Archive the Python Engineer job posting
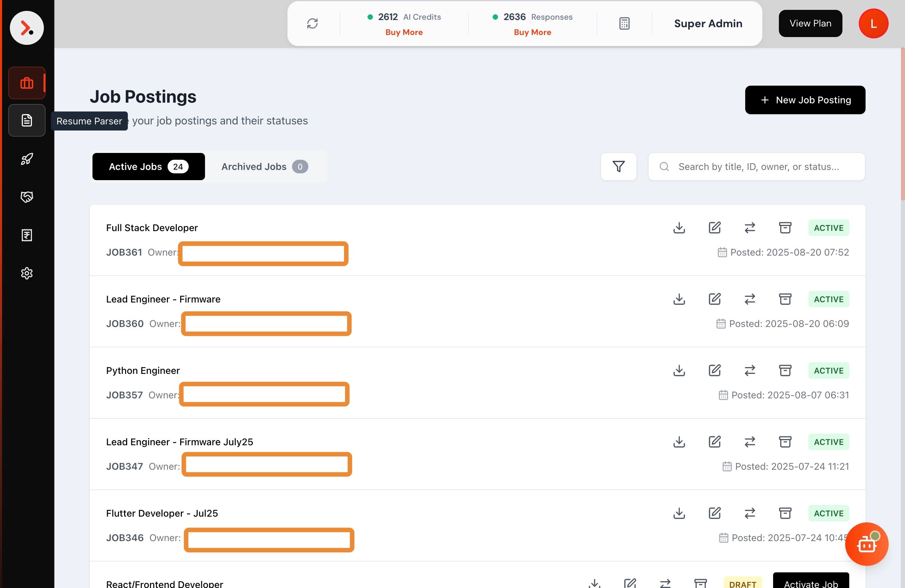Viewport: 905px width, 588px height. [x=785, y=370]
